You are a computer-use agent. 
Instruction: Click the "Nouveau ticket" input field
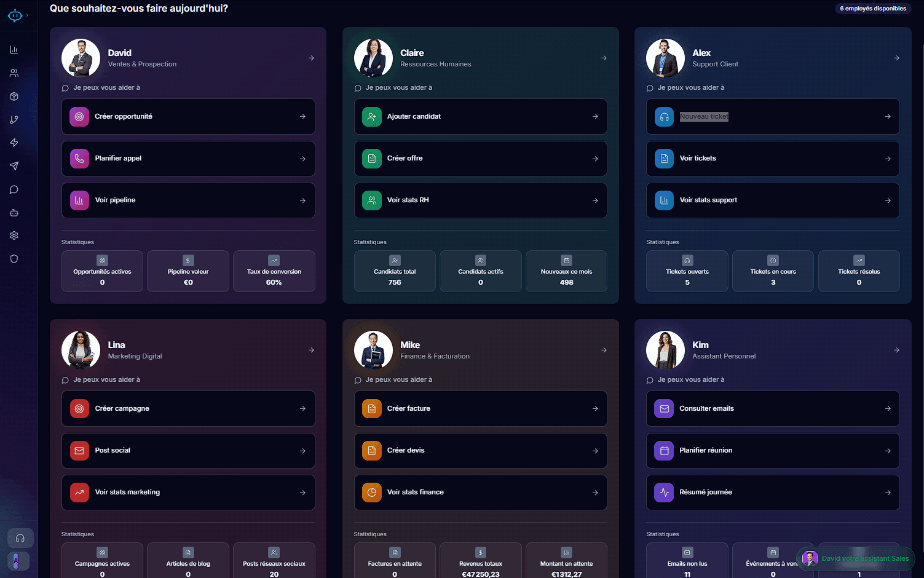tap(704, 116)
